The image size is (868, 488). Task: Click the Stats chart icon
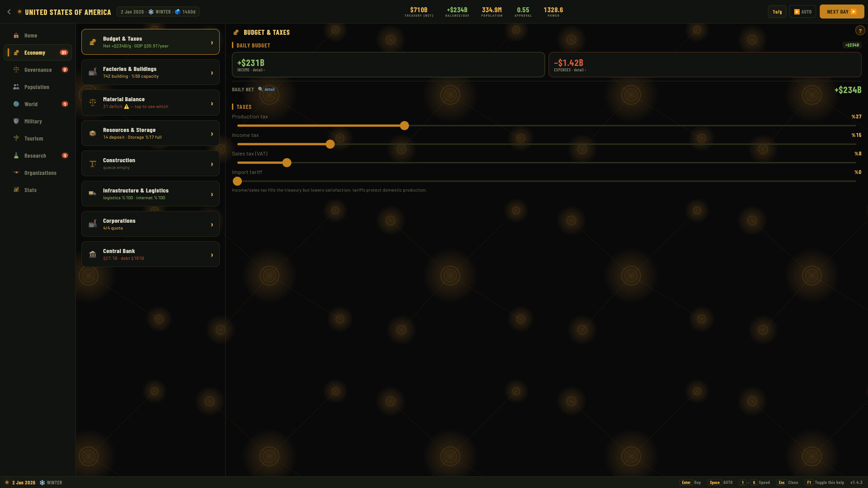pos(16,190)
